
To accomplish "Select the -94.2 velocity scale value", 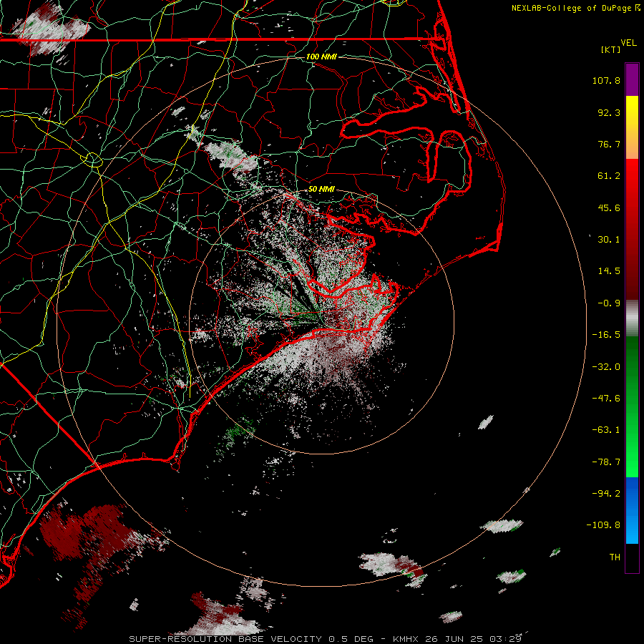I will 606,494.
